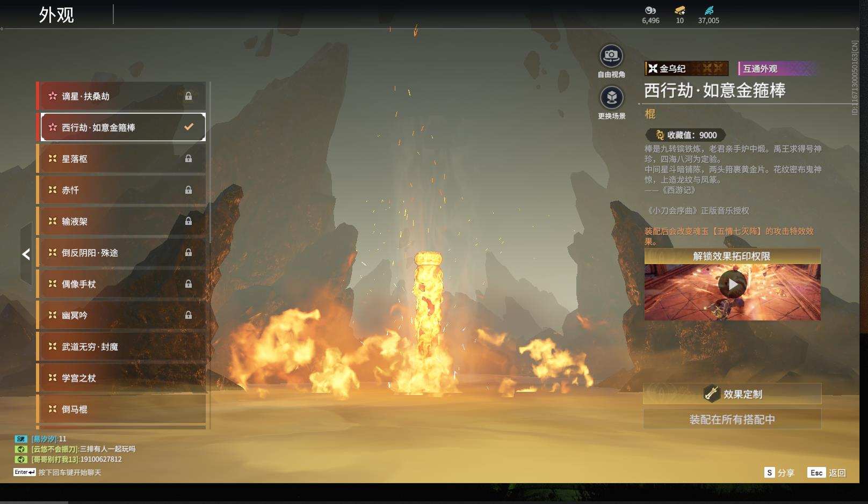Screen dimensions: 868x504
Task: Click the Esc 返回 back button
Action: click(x=827, y=472)
